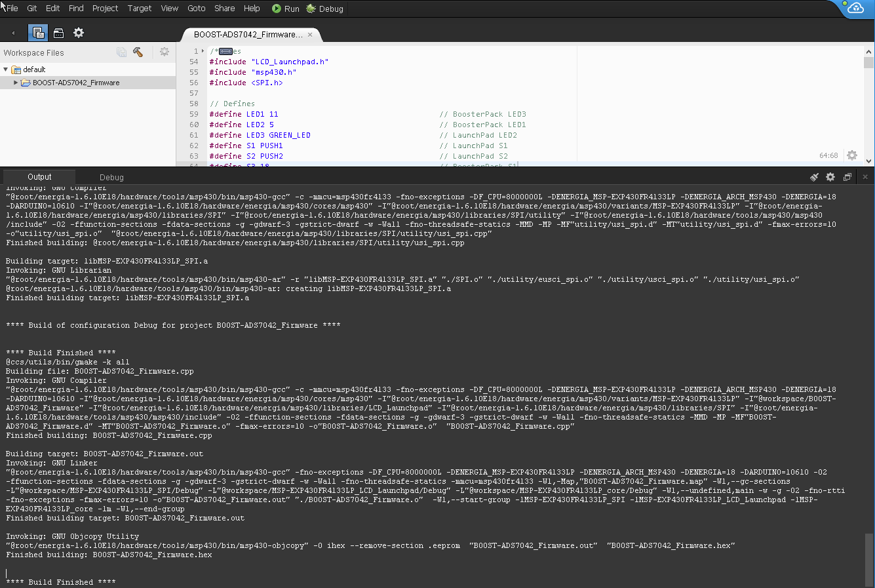Screen dimensions: 875x588
Task: Open preferences gear in the left toolbar
Action: 79,33
